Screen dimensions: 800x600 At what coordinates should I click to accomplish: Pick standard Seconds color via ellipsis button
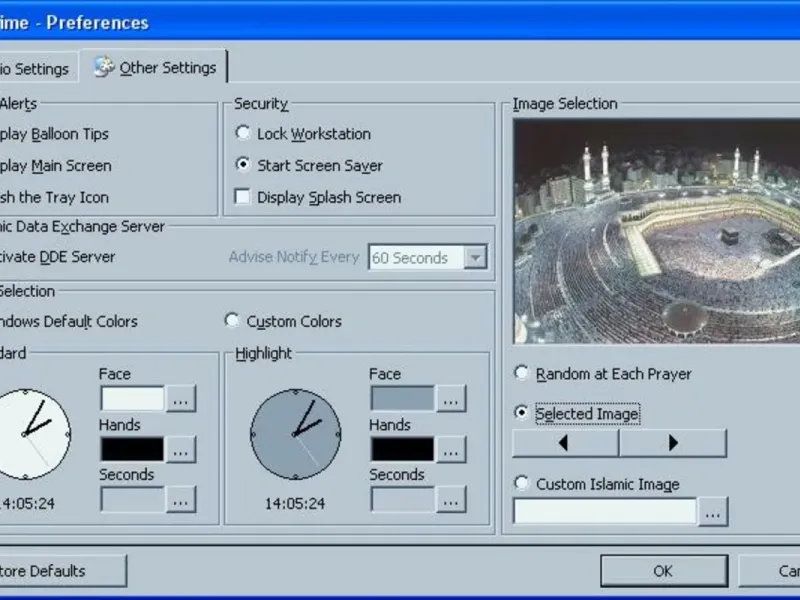(x=181, y=499)
